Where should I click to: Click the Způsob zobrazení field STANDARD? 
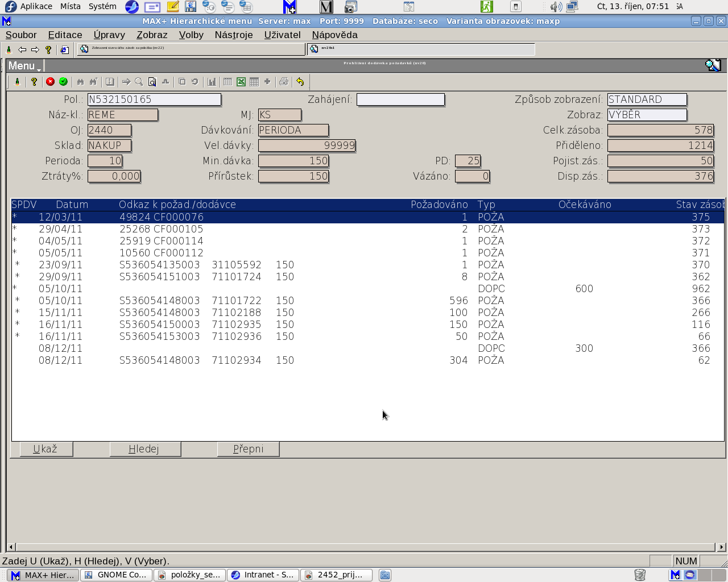(x=647, y=99)
